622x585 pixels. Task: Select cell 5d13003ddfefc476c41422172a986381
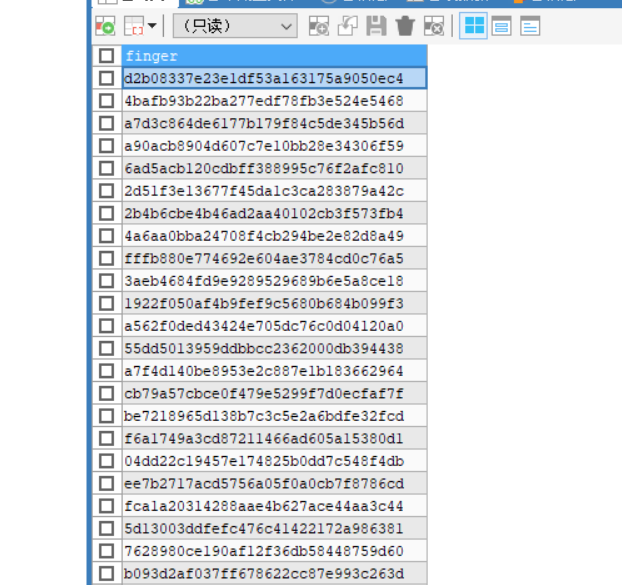[x=275, y=528]
